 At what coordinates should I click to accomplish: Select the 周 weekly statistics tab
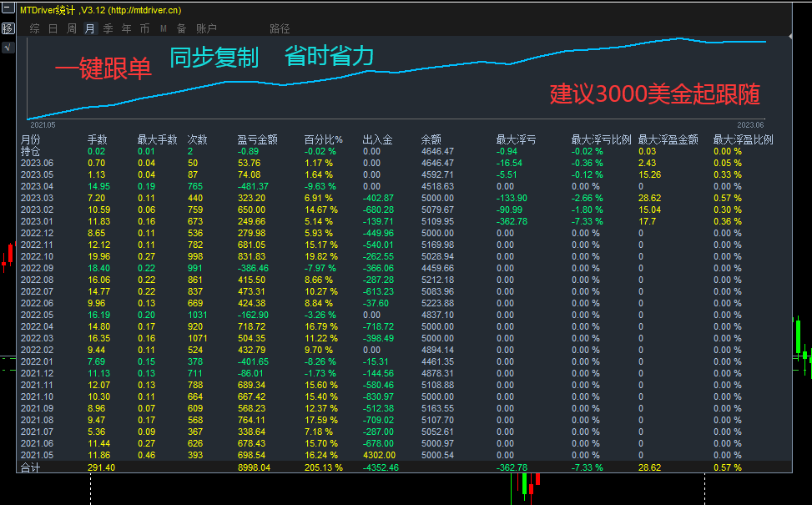(x=72, y=28)
